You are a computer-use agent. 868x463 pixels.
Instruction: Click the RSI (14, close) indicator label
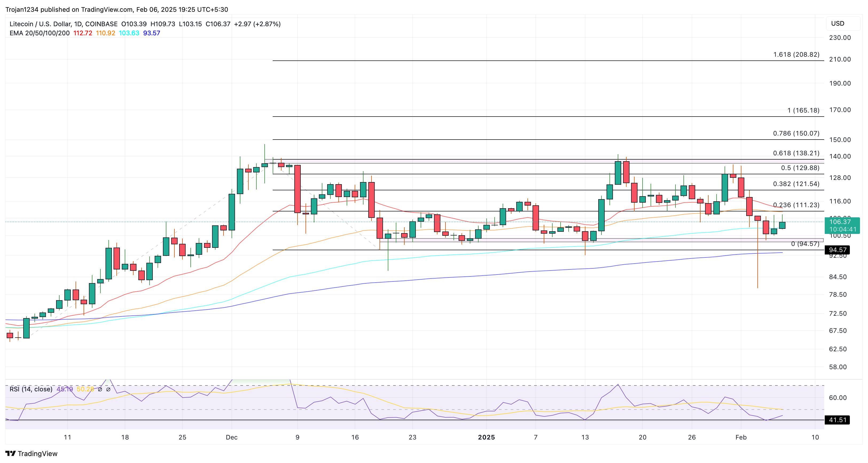(31, 389)
